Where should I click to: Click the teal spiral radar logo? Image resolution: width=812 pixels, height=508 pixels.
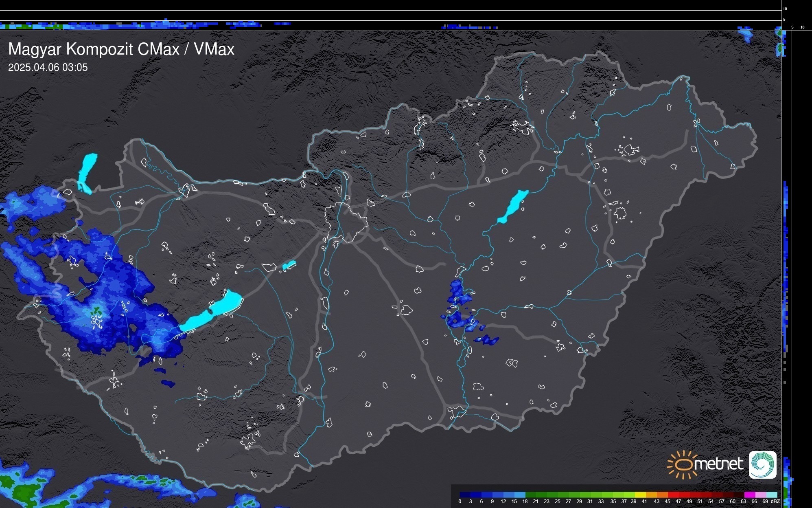click(762, 464)
